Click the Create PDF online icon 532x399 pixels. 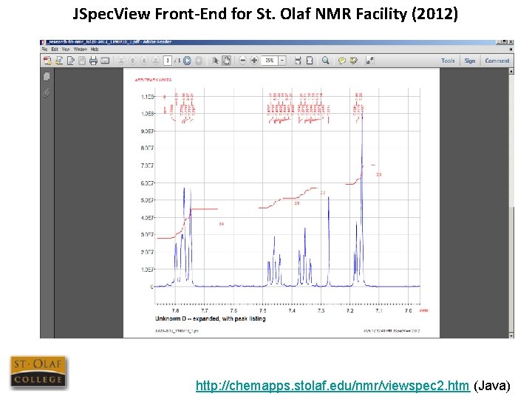[47, 61]
